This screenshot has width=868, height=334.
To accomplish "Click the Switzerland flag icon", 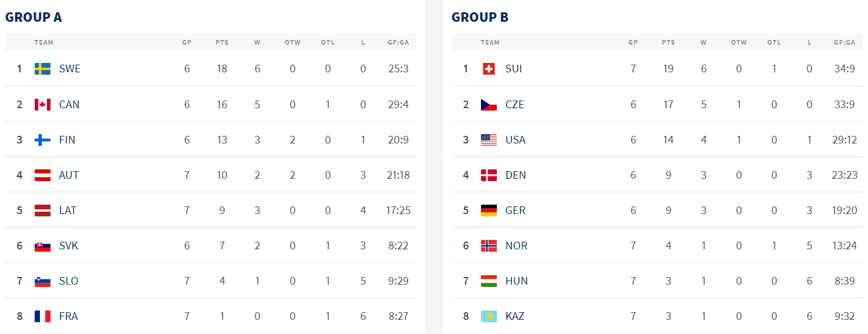I will click(x=489, y=69).
